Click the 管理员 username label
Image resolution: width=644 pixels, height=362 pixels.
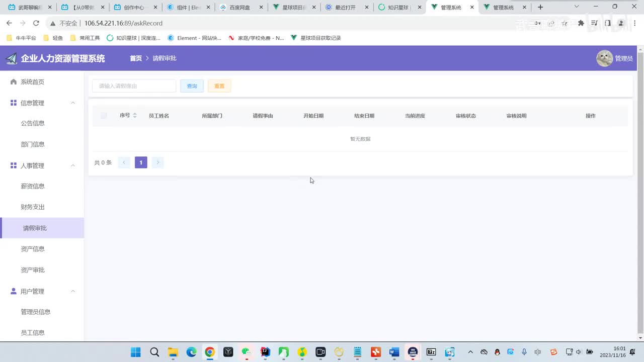(624, 58)
